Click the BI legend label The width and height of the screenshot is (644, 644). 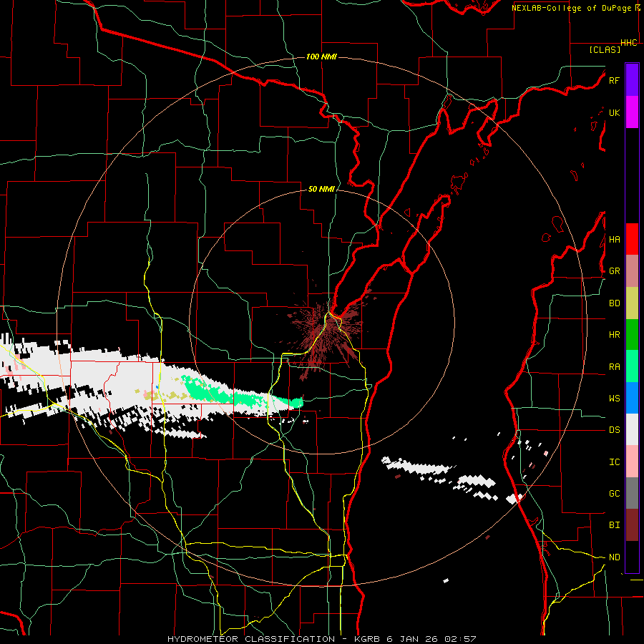pyautogui.click(x=614, y=525)
